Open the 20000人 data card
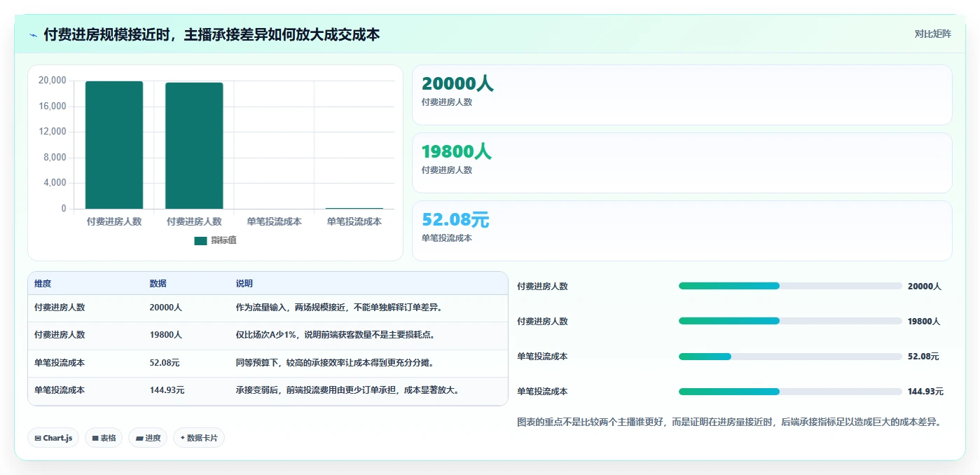The image size is (980, 475). tap(682, 95)
